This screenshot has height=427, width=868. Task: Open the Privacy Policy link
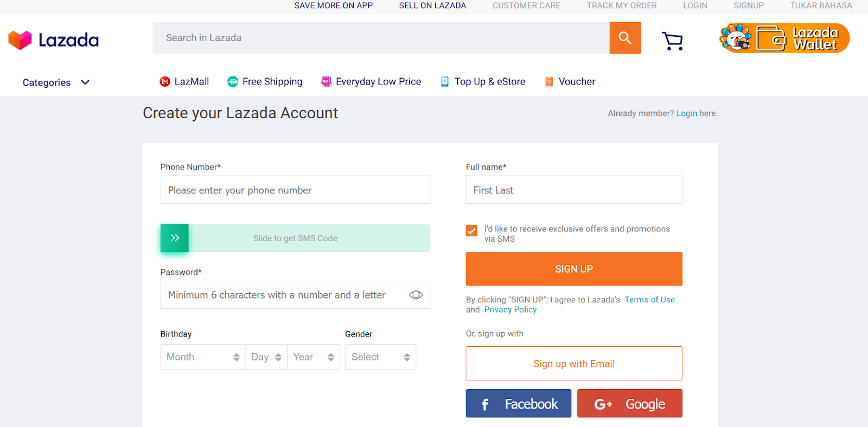[x=510, y=310]
